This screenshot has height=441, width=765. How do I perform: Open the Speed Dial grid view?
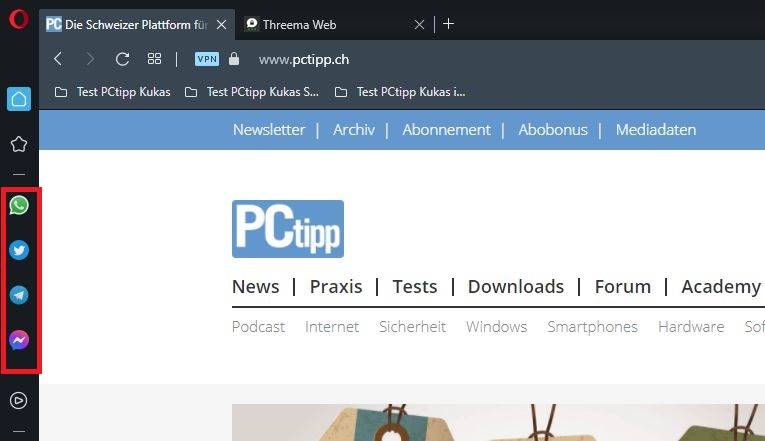pyautogui.click(x=154, y=59)
